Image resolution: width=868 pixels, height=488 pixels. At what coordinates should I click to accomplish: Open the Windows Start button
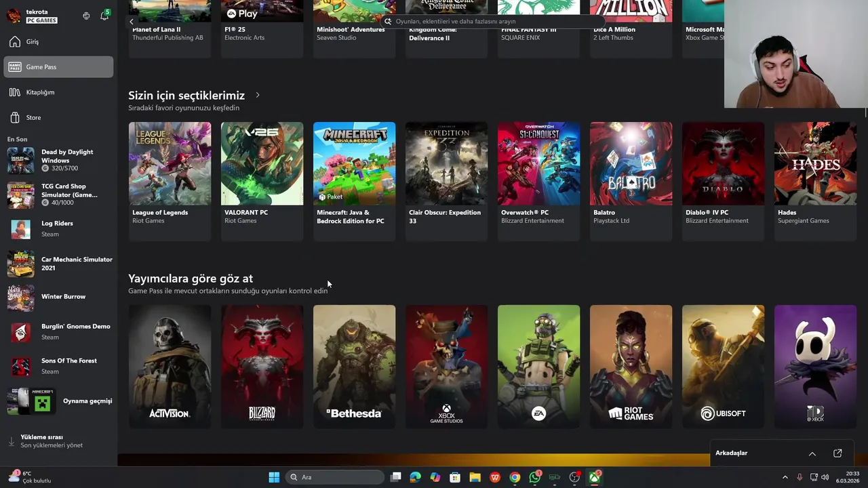(274, 477)
